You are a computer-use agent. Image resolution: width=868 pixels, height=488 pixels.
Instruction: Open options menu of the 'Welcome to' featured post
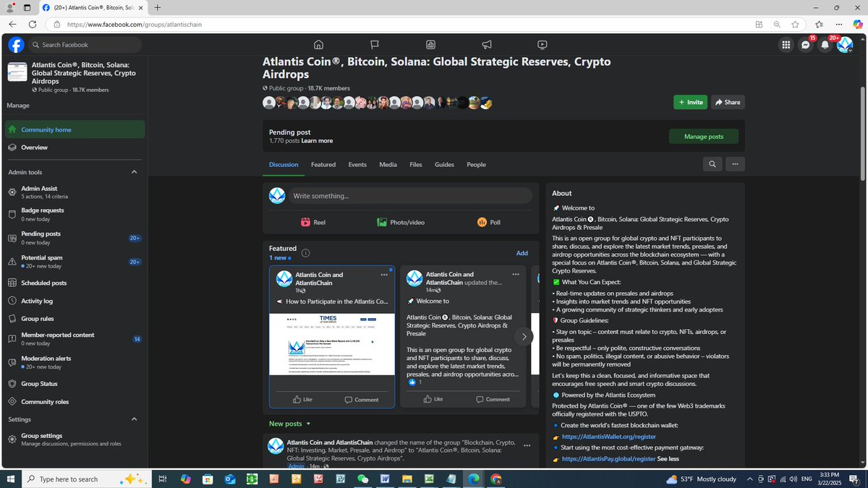(x=515, y=275)
